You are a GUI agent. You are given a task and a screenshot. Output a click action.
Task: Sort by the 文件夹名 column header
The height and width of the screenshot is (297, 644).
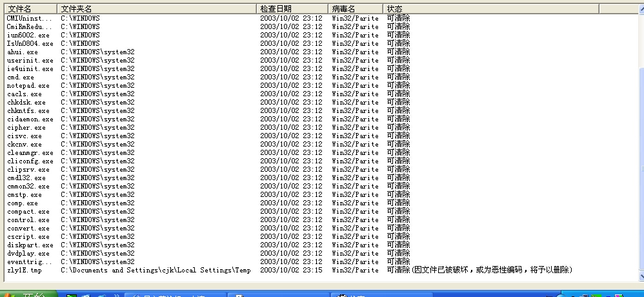click(x=157, y=8)
